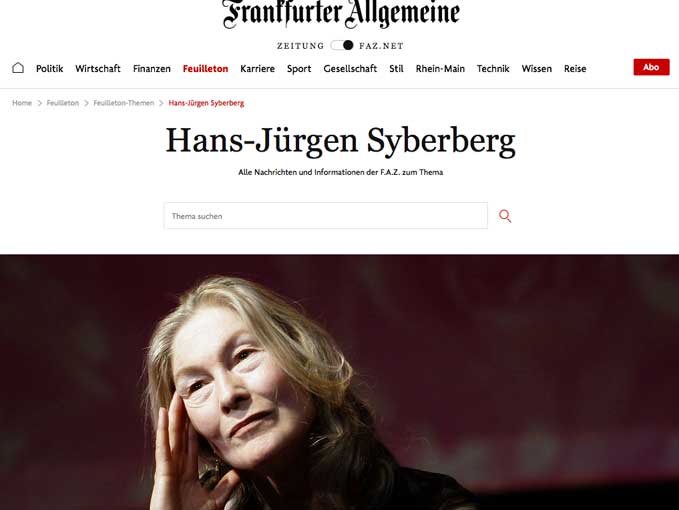Open the Gesellschaft section
Viewport: 679px width, 510px height.
350,68
